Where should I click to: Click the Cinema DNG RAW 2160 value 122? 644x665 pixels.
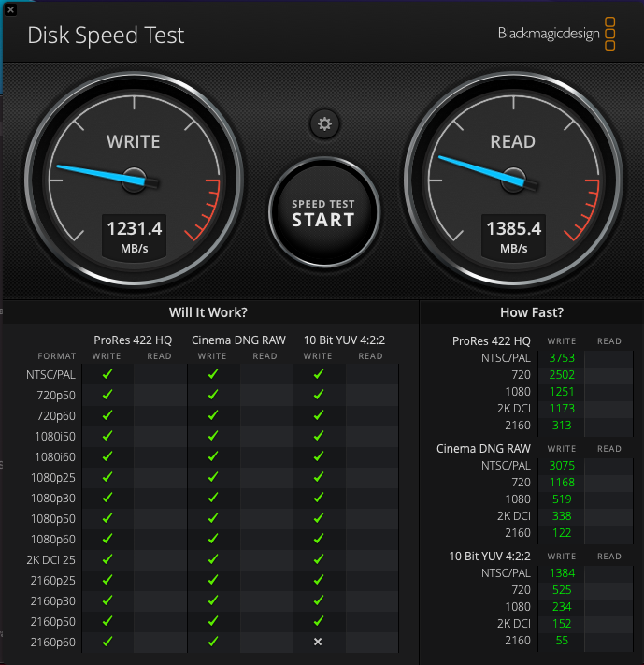click(x=562, y=533)
